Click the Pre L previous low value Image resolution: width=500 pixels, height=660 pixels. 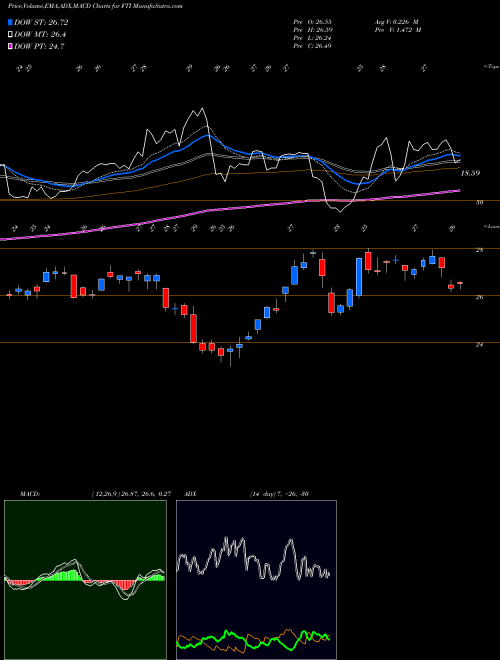pos(312,37)
